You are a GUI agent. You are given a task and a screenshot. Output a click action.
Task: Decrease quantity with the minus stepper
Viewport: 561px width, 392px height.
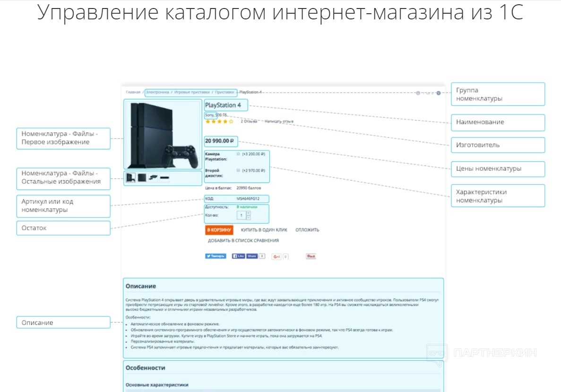tap(248, 218)
